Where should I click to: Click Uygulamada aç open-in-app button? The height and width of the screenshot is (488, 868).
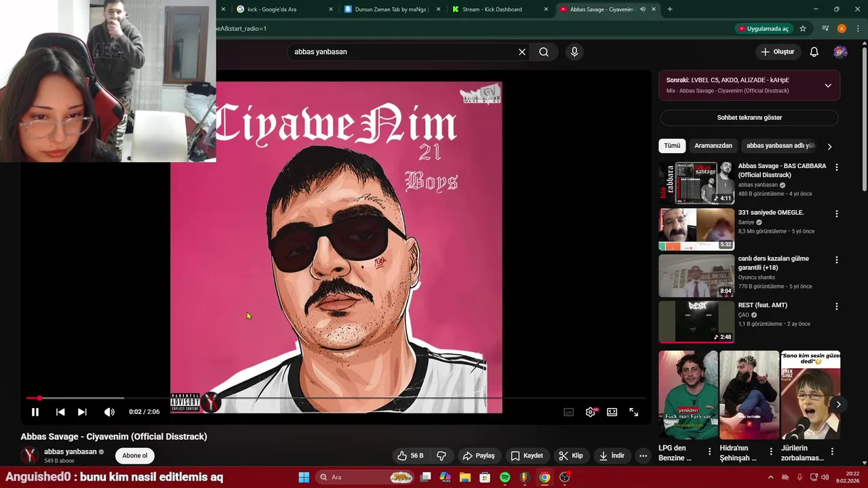tap(764, 28)
